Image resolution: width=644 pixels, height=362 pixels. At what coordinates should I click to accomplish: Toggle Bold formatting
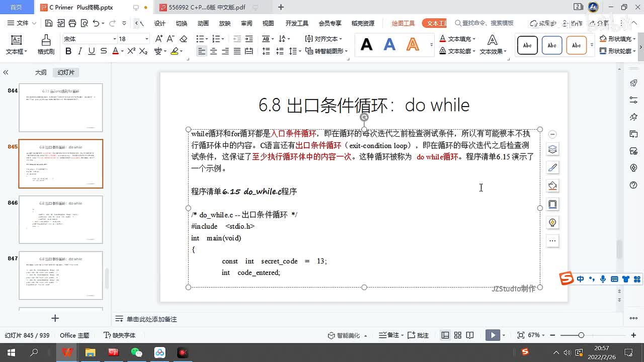pos(68,51)
